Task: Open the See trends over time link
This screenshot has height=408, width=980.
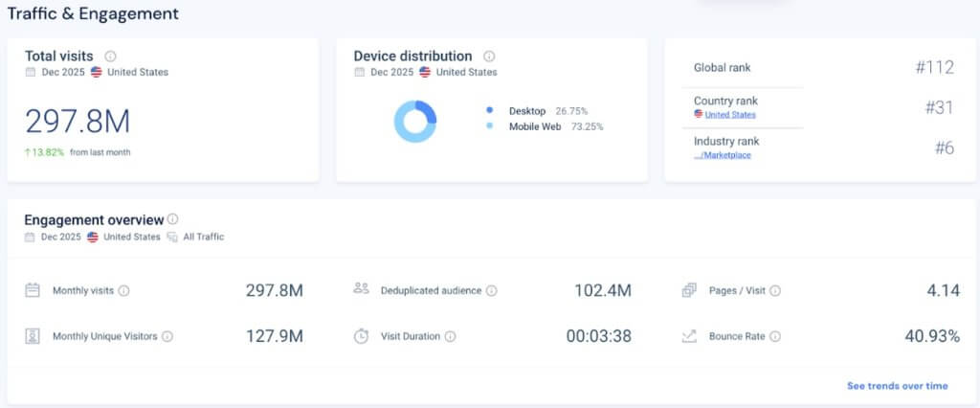Action: (897, 386)
